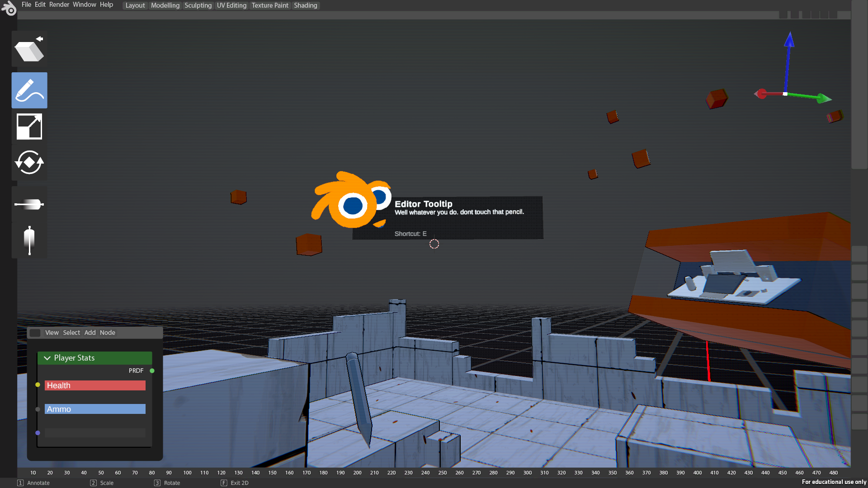Screen dimensions: 868x488
Task: Switch to the Shading workspace tab
Action: [x=306, y=5]
